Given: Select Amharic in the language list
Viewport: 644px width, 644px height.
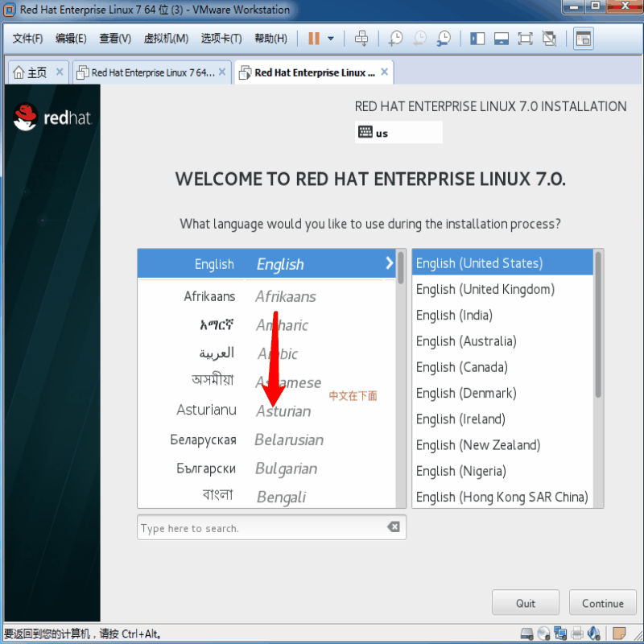Looking at the screenshot, I should 266,325.
